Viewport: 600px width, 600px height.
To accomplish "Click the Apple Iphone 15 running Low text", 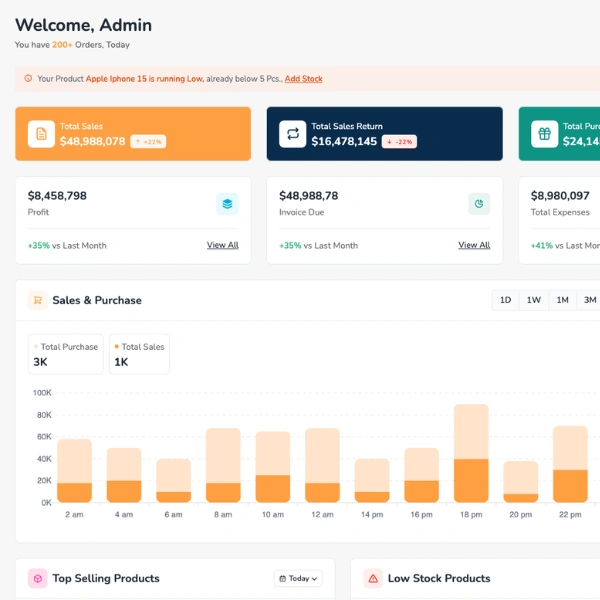I will pos(144,79).
